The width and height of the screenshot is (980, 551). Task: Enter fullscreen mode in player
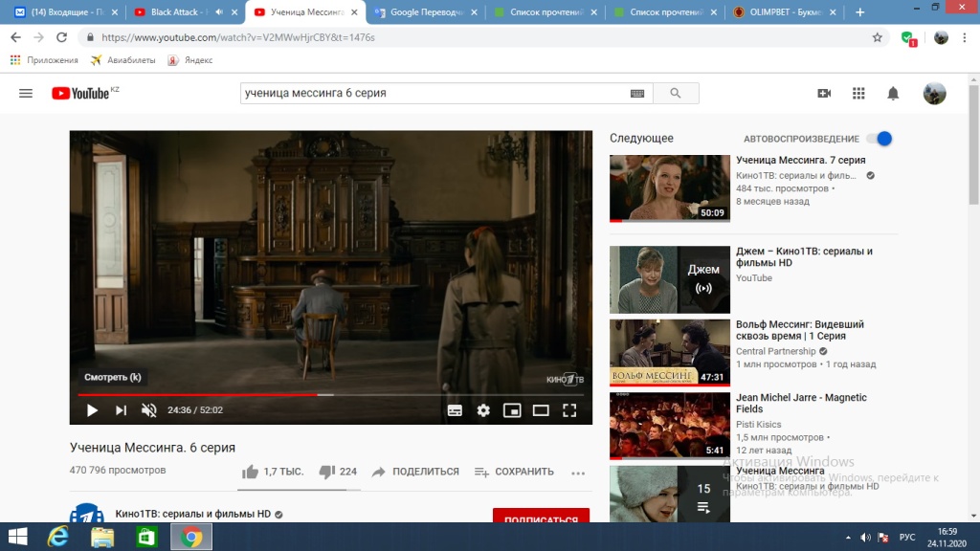(x=569, y=409)
